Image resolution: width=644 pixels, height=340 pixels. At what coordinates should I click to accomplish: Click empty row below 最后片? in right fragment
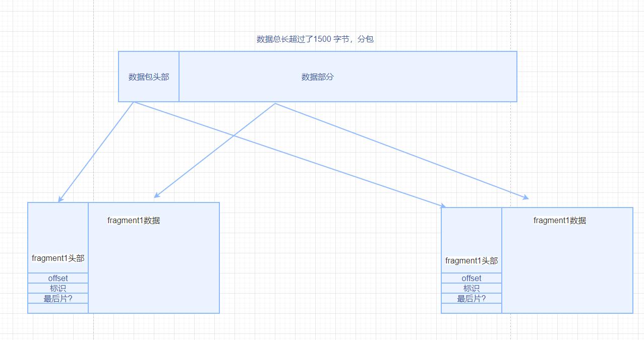click(x=472, y=308)
